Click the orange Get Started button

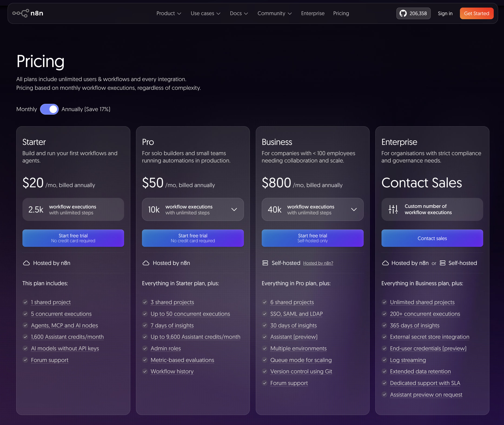[477, 14]
